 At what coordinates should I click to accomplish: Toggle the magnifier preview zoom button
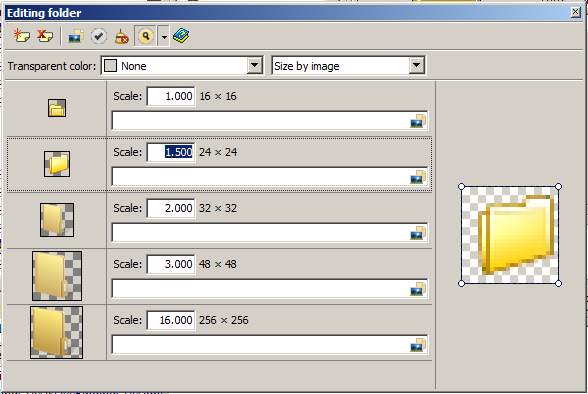[145, 36]
